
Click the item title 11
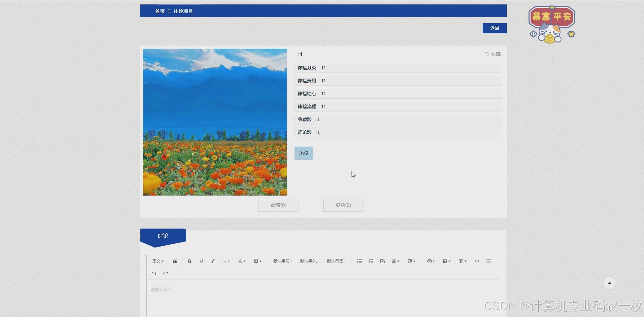[x=300, y=54]
